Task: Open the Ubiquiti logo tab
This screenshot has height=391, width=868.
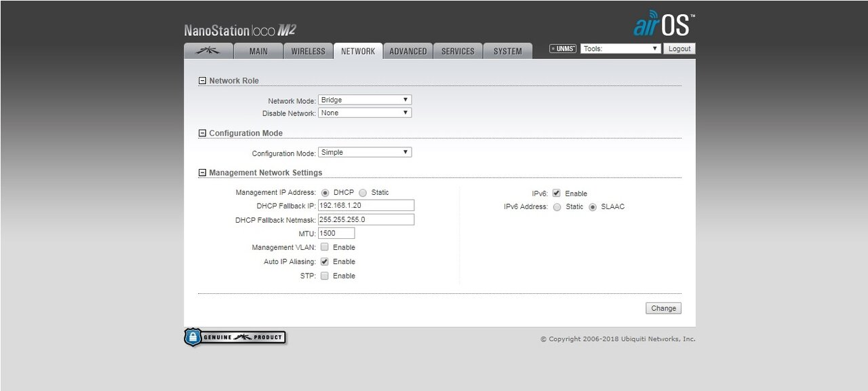Action: point(208,51)
